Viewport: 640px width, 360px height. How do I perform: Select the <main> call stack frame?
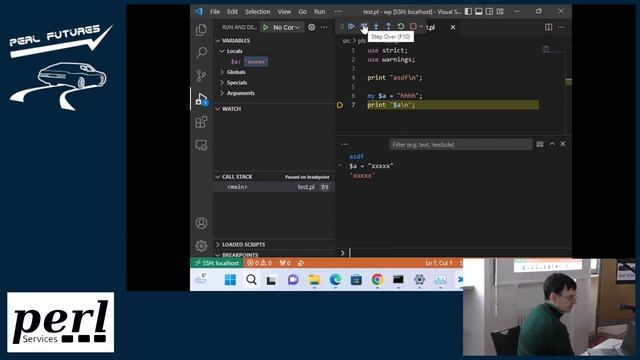[273, 187]
